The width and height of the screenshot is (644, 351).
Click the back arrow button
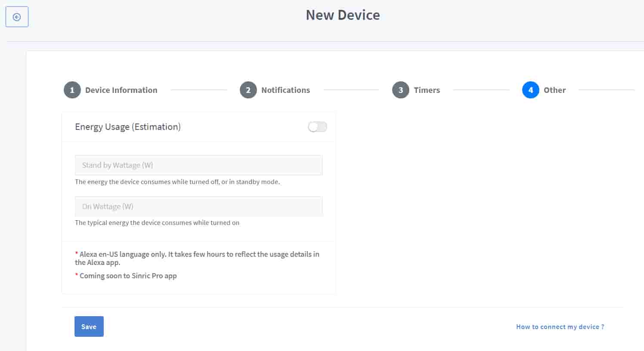17,17
